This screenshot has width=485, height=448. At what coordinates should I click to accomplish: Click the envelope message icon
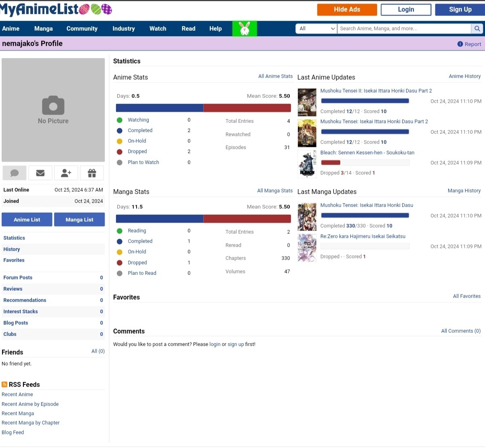[x=40, y=173]
